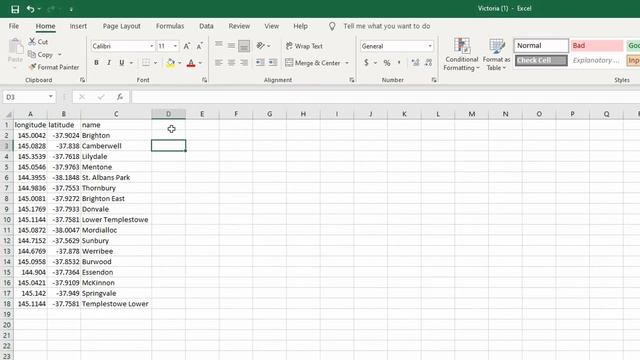Expand Font group dialog launcher
The width and height of the screenshot is (640, 360).
204,80
